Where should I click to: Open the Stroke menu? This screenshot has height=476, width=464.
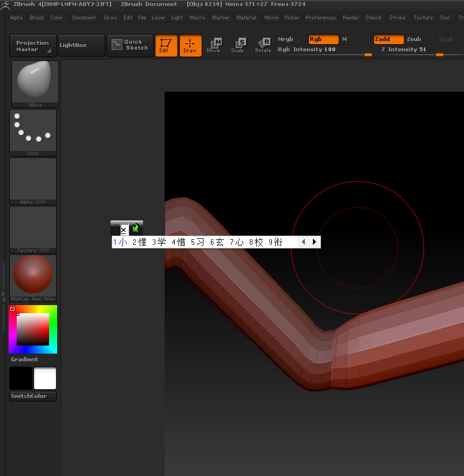coord(398,17)
